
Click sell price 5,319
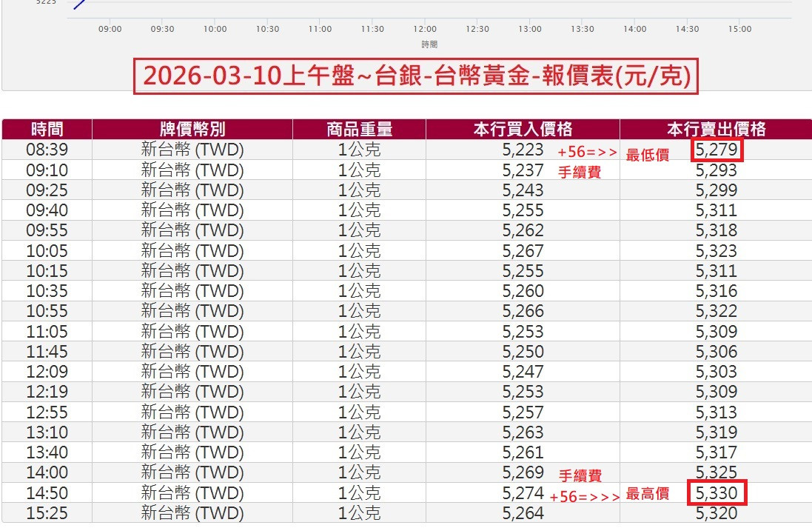point(717,432)
